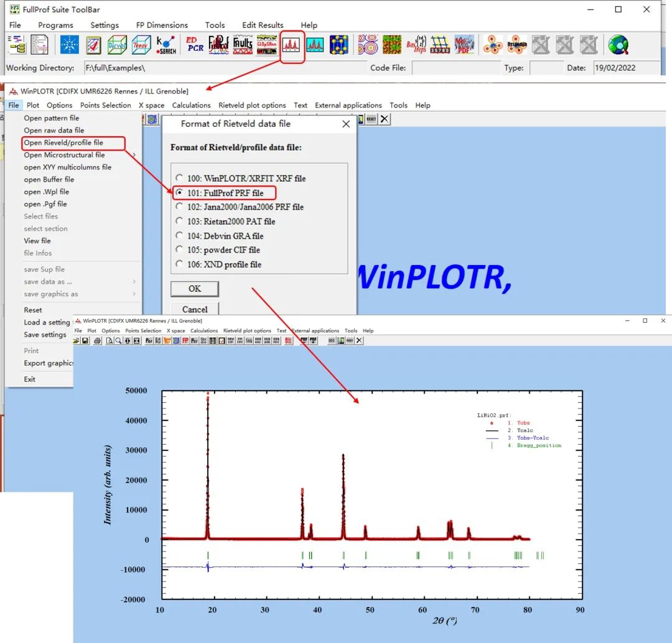
Task: Click Open Rieveld/profile file menu entry
Action: click(63, 143)
